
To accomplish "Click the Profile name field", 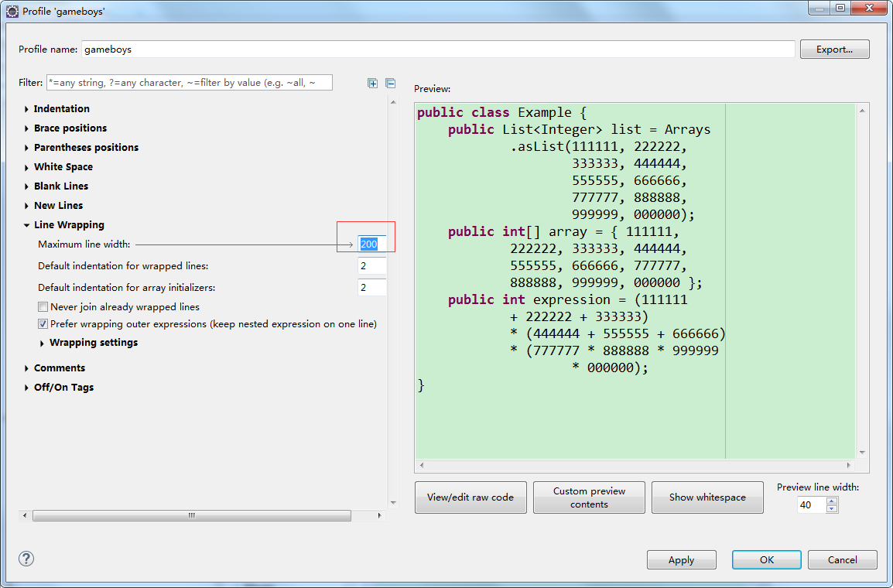I will pos(438,50).
